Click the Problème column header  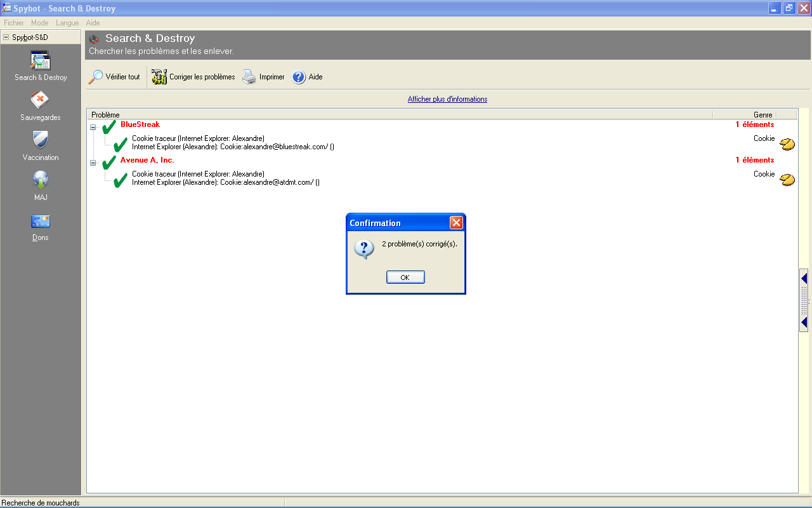pyautogui.click(x=400, y=115)
